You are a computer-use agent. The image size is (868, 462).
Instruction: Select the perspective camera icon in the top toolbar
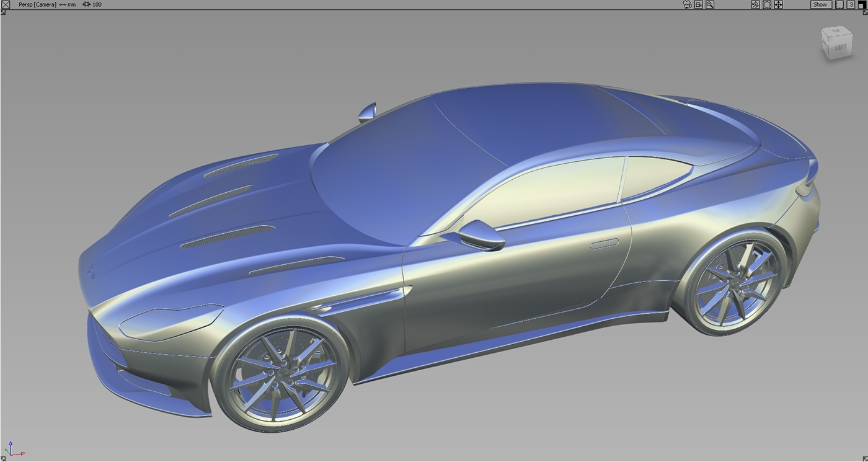[x=687, y=4]
